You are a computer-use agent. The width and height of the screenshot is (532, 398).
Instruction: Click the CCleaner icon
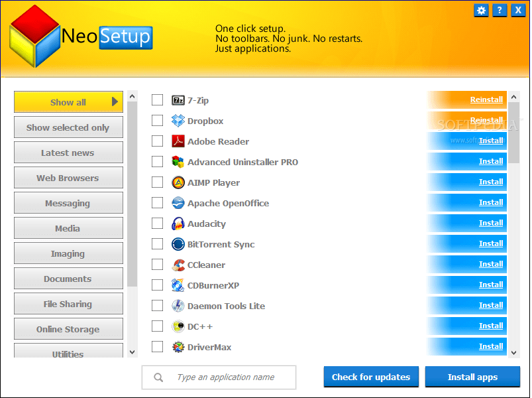click(x=178, y=265)
